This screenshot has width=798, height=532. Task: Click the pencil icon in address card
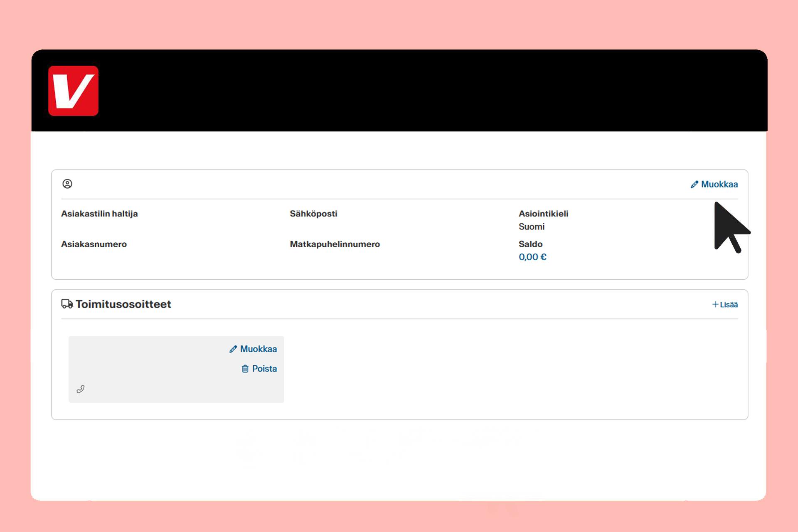click(233, 349)
